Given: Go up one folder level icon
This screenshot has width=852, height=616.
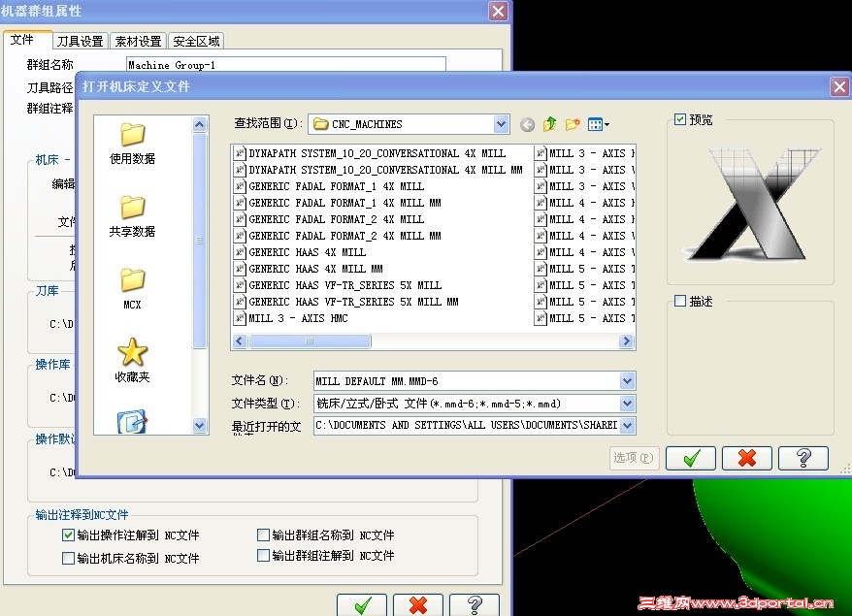Looking at the screenshot, I should coord(550,124).
